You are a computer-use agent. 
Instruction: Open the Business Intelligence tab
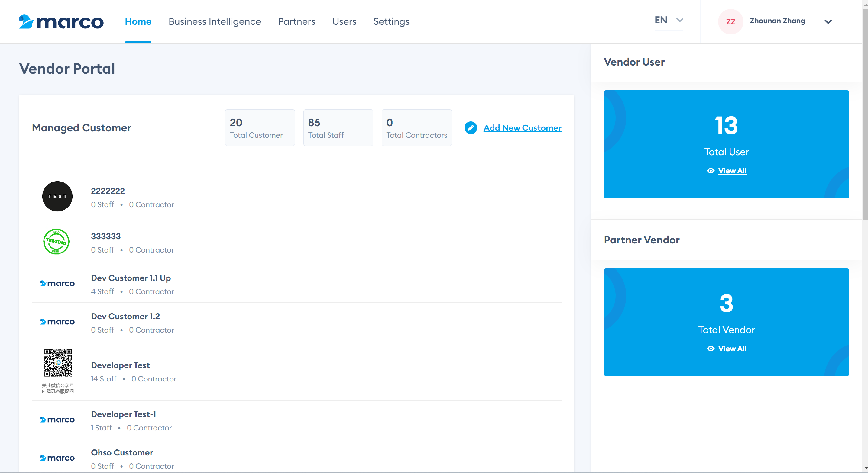(x=215, y=21)
